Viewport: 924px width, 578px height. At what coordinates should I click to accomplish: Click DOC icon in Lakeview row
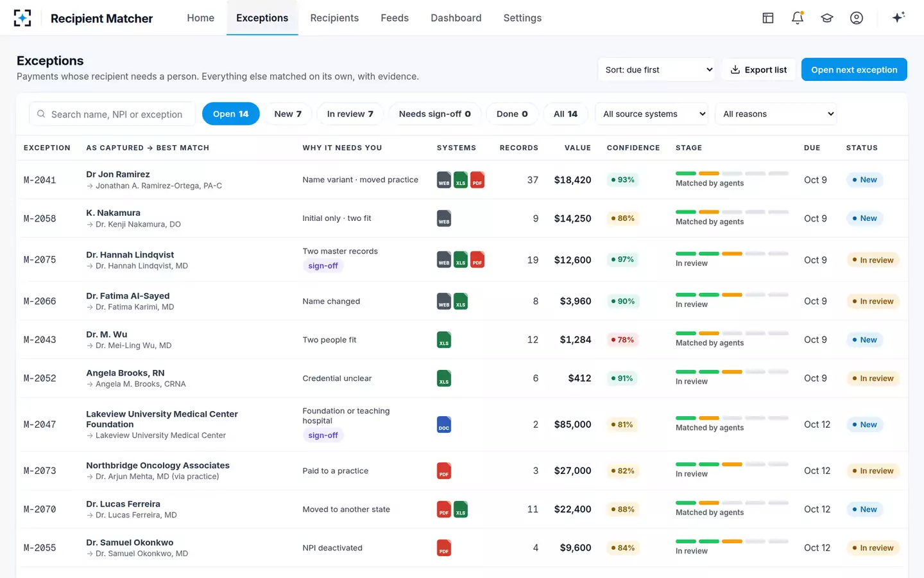tap(444, 425)
